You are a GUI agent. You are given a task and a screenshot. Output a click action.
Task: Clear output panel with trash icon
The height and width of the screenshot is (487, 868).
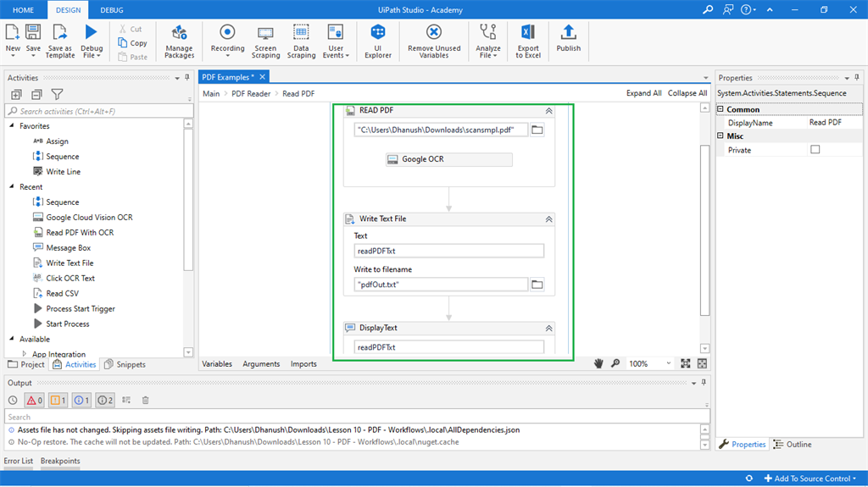(x=145, y=400)
